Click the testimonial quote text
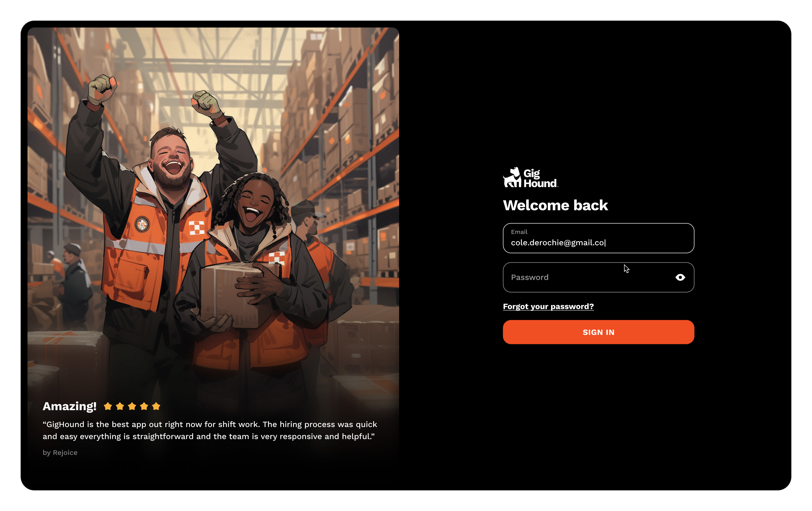 (210, 430)
